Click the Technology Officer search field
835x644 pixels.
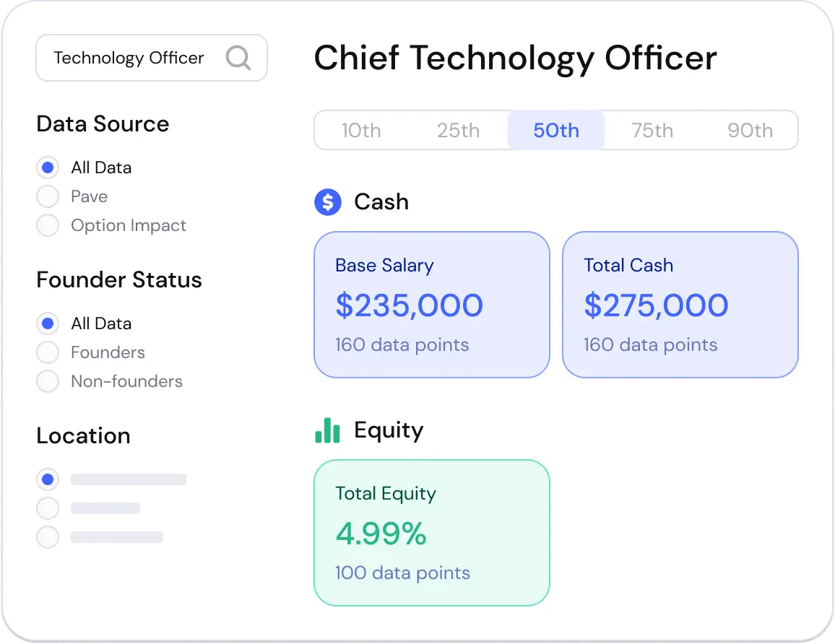(x=129, y=58)
